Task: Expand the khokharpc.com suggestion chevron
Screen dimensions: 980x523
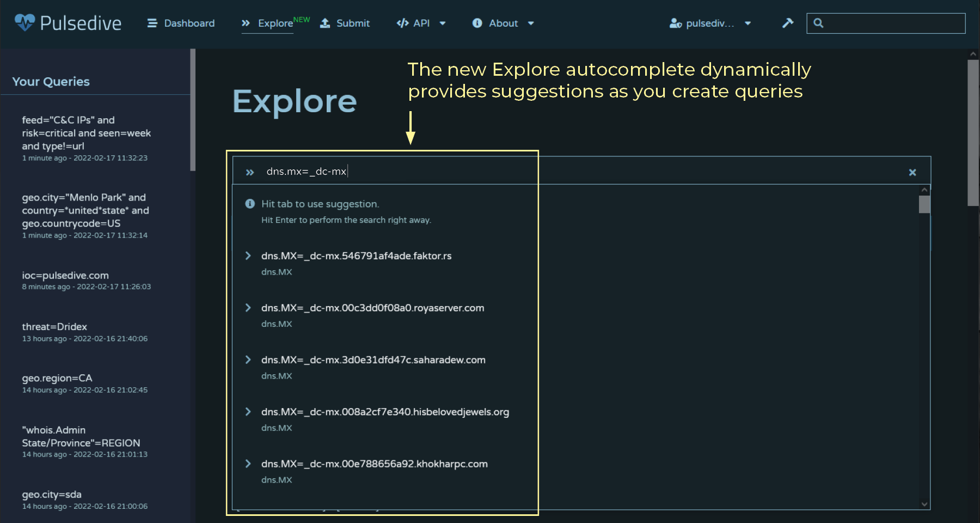Action: (x=248, y=464)
